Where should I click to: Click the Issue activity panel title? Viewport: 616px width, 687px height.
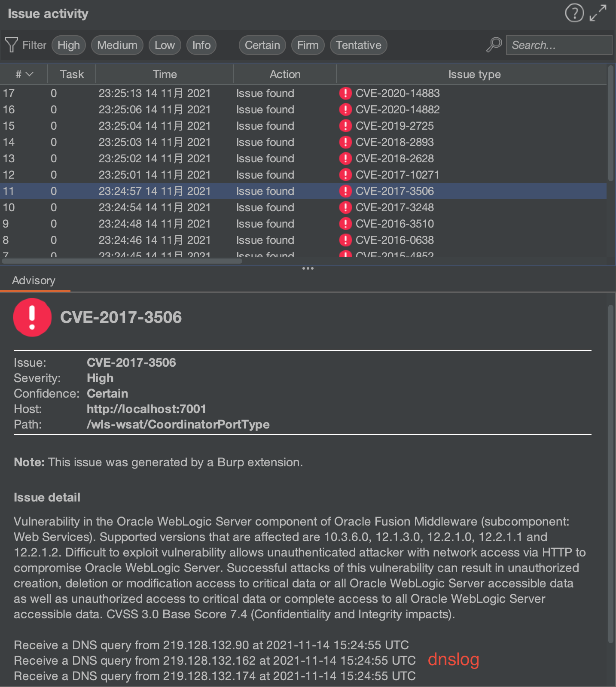(48, 14)
